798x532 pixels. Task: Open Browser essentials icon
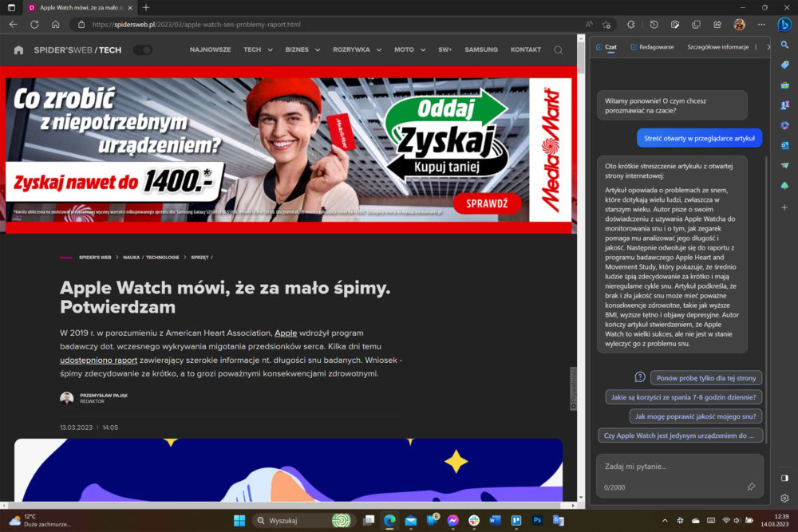[x=675, y=25]
